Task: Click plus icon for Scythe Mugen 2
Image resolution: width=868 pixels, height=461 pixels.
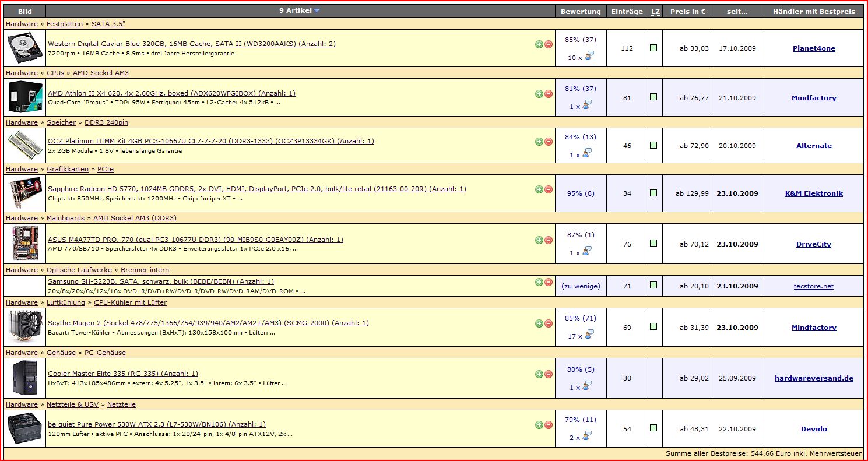Action: tap(539, 323)
